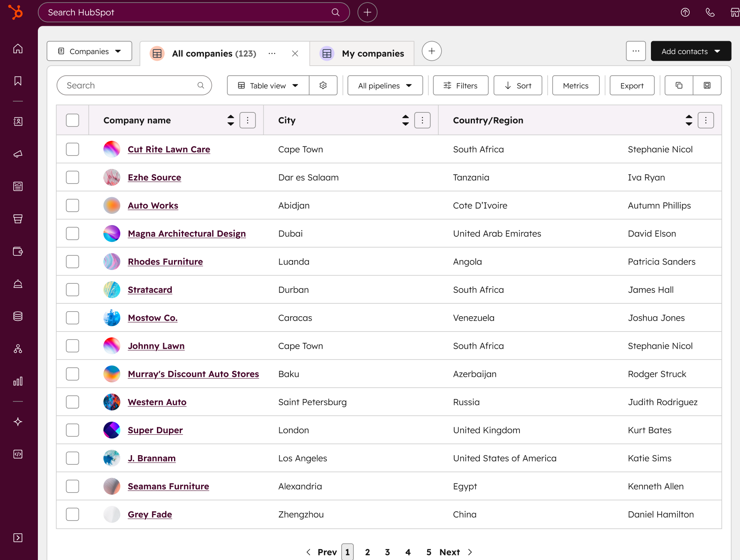740x560 pixels.
Task: Expand the Table view dropdown
Action: coord(268,85)
